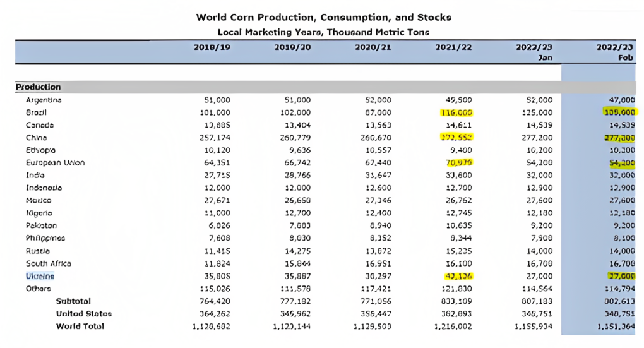
Task: Click the 'Production' section heading
Action: point(38,87)
